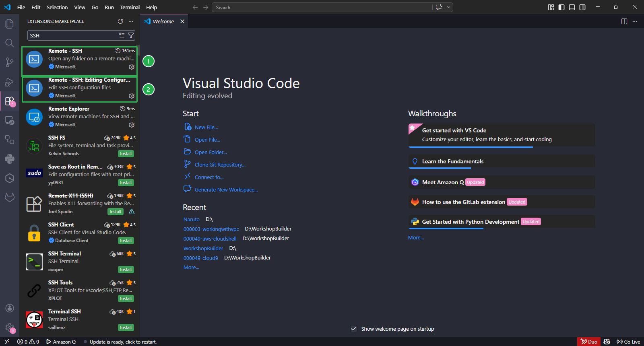The image size is (644, 346).
Task: Click Clone Git Repository... link
Action: pyautogui.click(x=220, y=165)
